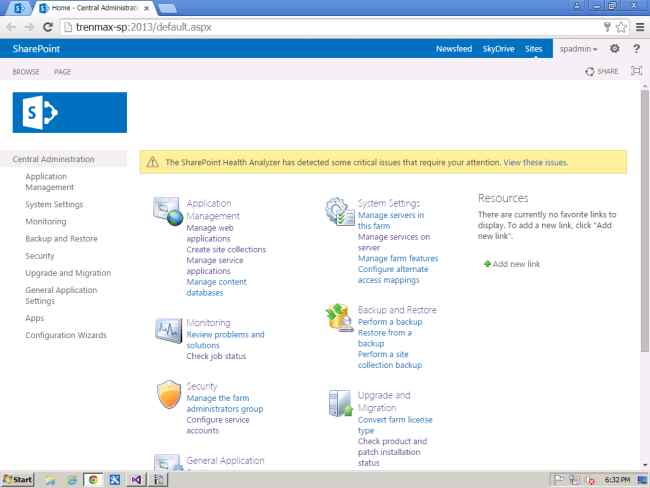Viewport: 650px width, 488px height.
Task: Click the Security shield icon
Action: click(x=169, y=394)
